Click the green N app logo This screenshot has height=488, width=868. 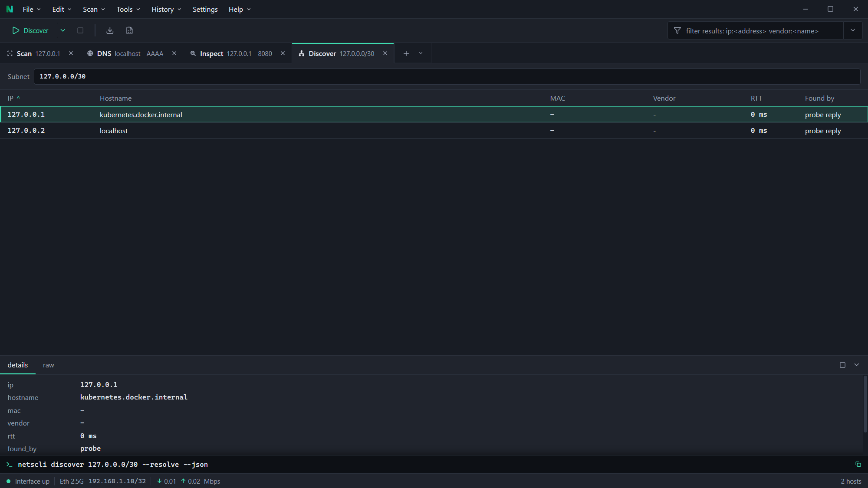pyautogui.click(x=10, y=9)
